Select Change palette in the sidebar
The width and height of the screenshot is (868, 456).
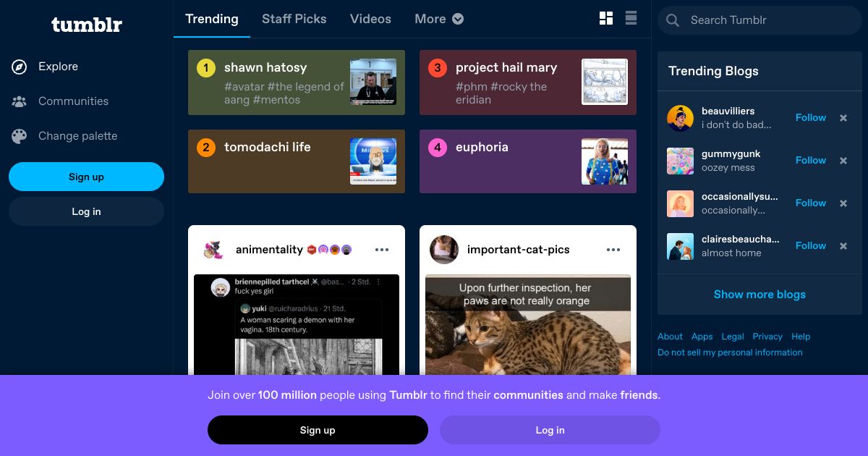click(77, 136)
